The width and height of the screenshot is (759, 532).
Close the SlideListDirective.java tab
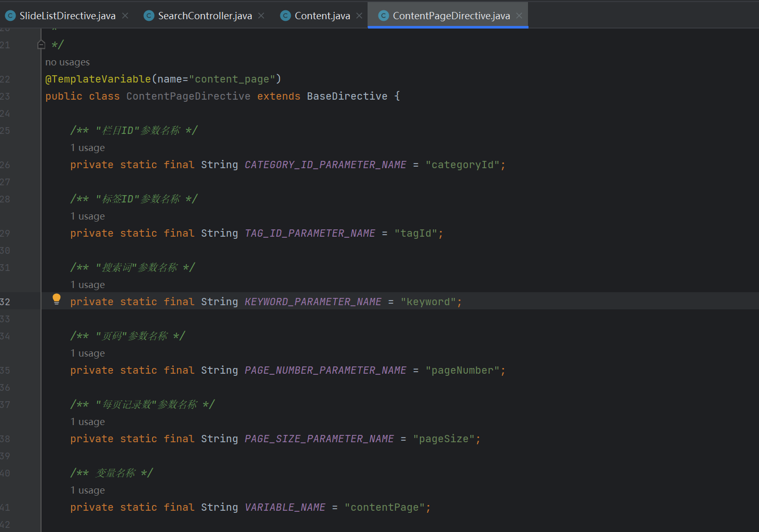pyautogui.click(x=125, y=16)
